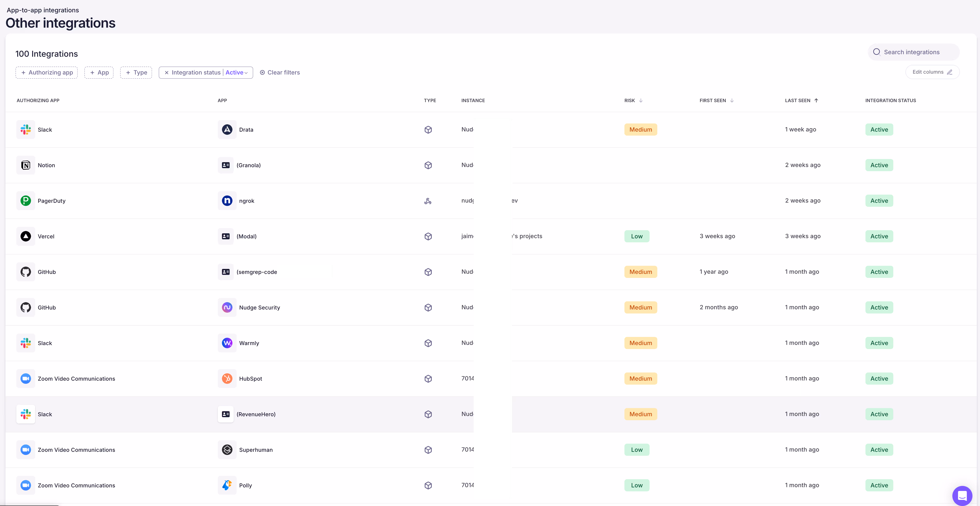980x506 pixels.
Task: Click the GitHub icon in the Nudge Security row
Action: tap(26, 308)
